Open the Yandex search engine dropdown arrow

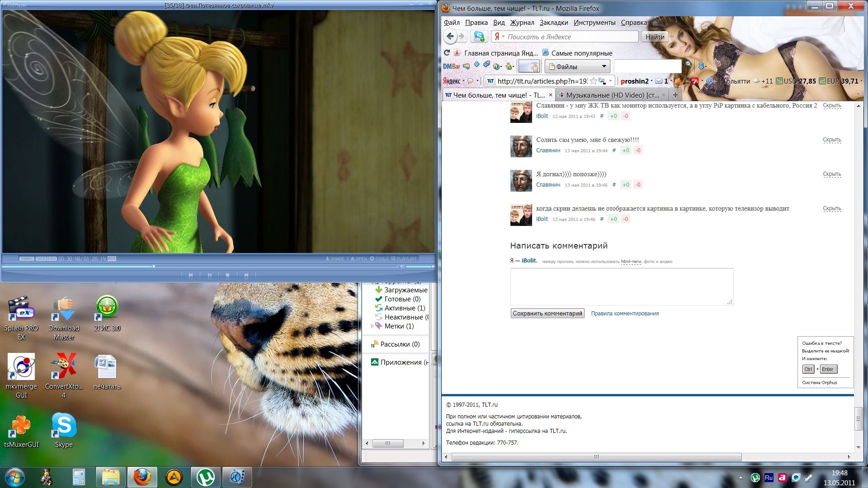[x=503, y=37]
